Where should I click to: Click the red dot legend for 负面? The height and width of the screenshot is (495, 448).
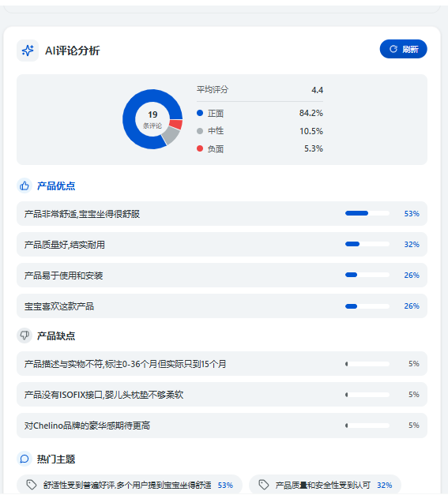click(x=200, y=148)
